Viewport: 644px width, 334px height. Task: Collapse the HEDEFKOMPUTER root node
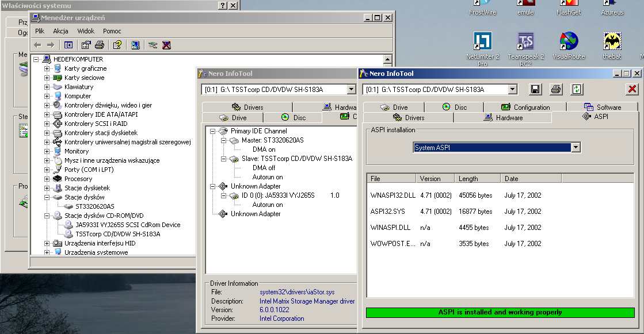(x=36, y=59)
